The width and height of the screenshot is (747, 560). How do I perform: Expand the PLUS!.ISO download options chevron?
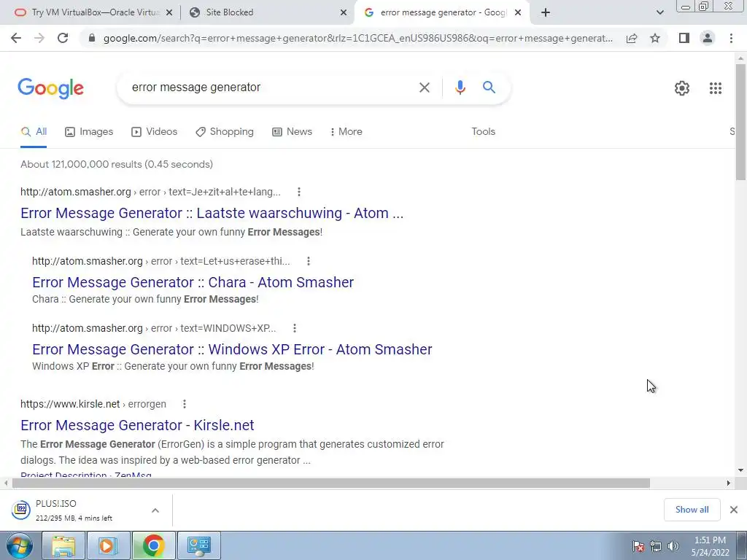(155, 510)
